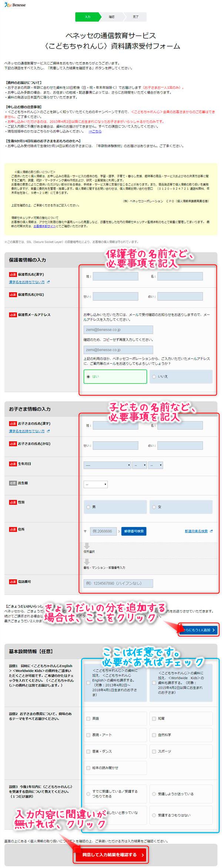Check the 英語 theme checkbox
The width and height of the screenshot is (222, 868).
point(88,718)
